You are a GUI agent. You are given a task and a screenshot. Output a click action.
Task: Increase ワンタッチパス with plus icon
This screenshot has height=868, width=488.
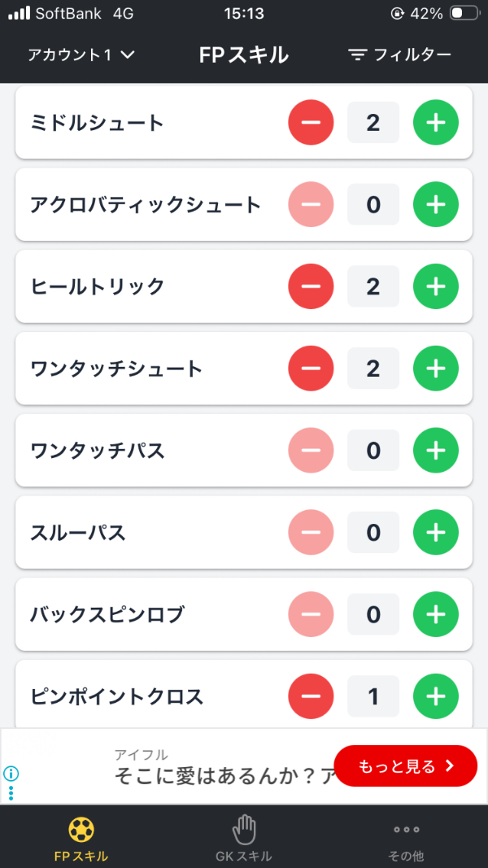[x=436, y=450]
